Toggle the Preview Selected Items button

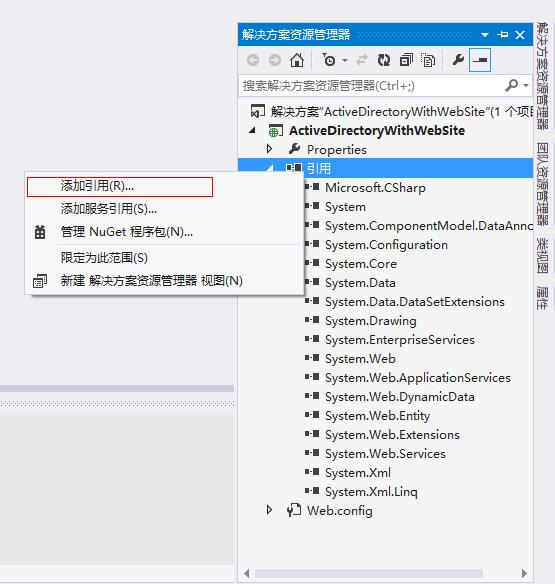click(480, 60)
